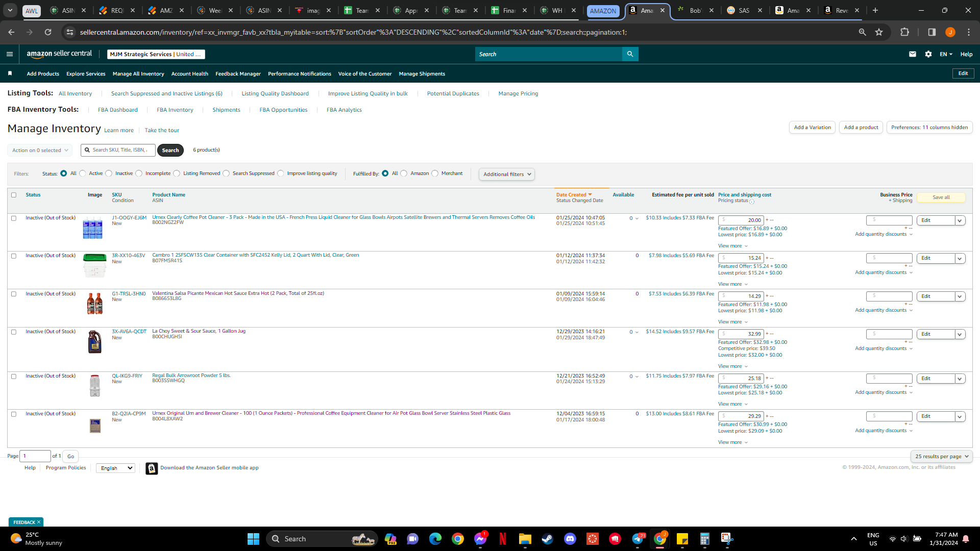Select the Search Suppressed radio button
This screenshot has width=980, height=551.
(x=226, y=173)
